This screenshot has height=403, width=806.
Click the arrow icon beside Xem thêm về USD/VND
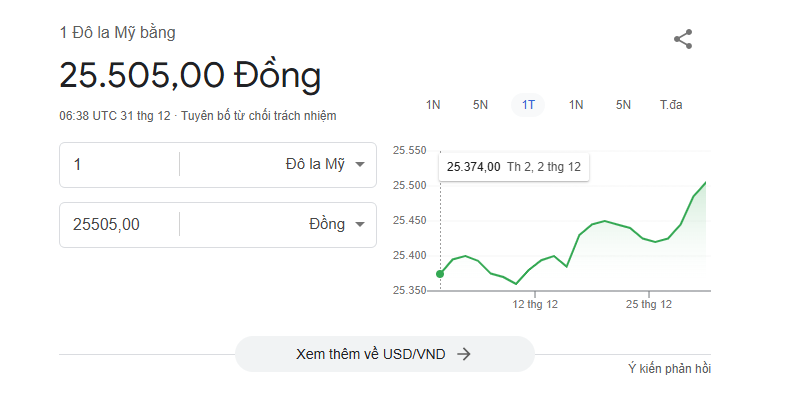point(464,354)
